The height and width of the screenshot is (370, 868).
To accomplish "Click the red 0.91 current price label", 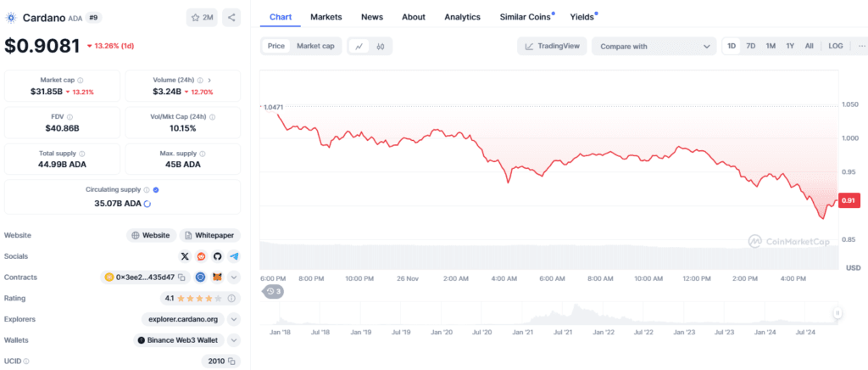I will (849, 200).
